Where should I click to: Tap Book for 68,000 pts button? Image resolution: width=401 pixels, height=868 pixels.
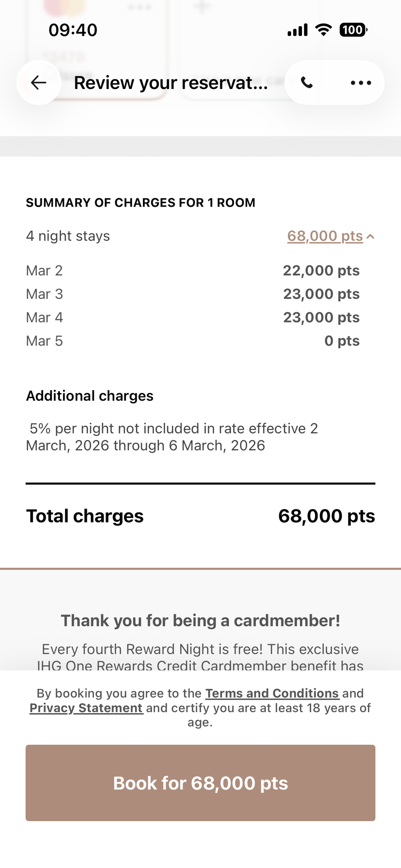[200, 783]
